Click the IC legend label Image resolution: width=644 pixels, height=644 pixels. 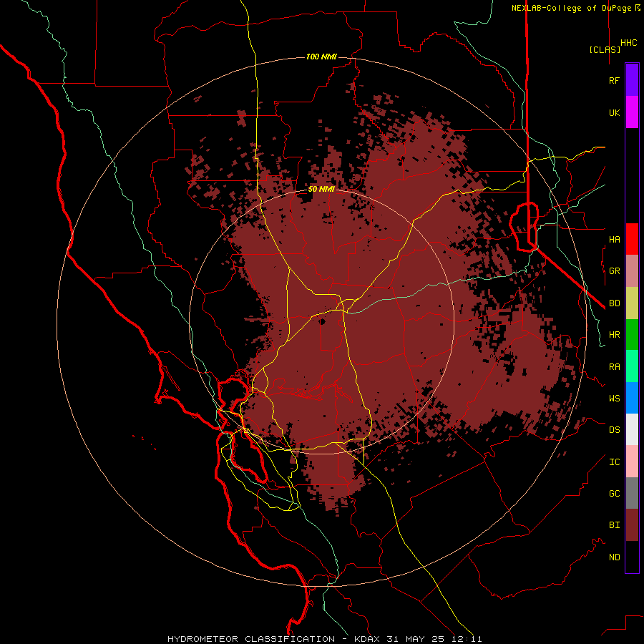coord(614,462)
